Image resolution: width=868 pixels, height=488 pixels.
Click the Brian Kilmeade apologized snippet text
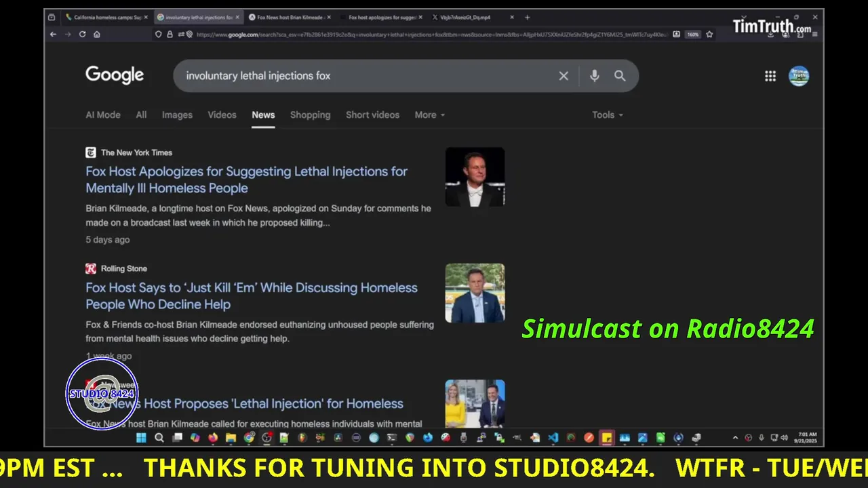tap(258, 216)
